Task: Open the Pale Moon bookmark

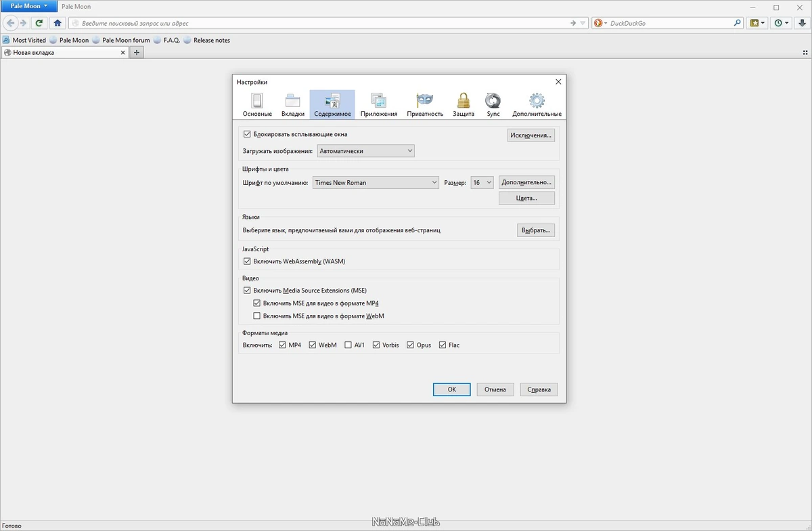Action: [x=69, y=40]
